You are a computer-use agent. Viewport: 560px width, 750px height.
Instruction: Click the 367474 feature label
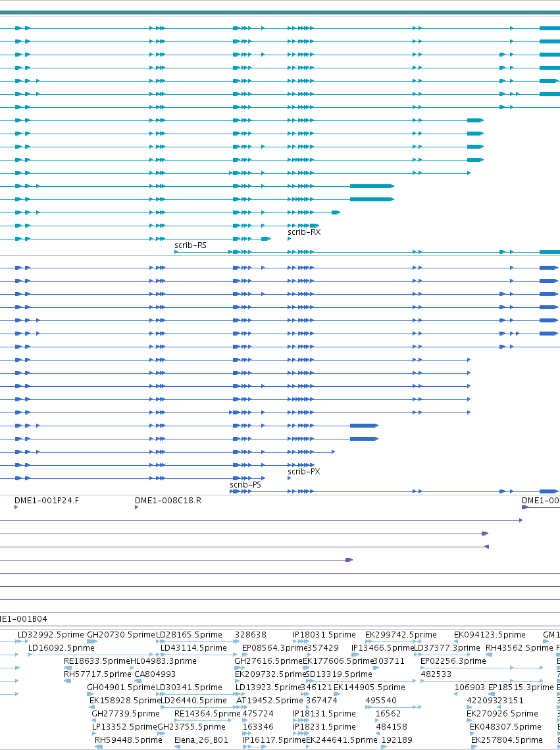pos(322,700)
